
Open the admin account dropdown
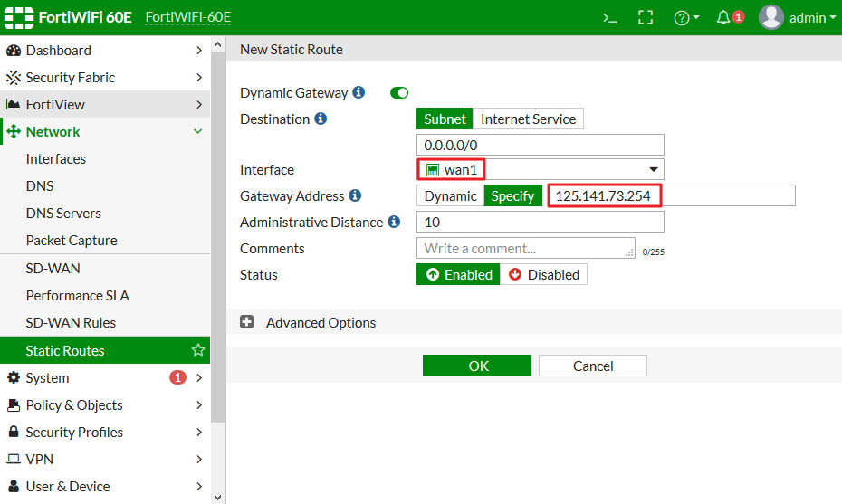point(812,18)
